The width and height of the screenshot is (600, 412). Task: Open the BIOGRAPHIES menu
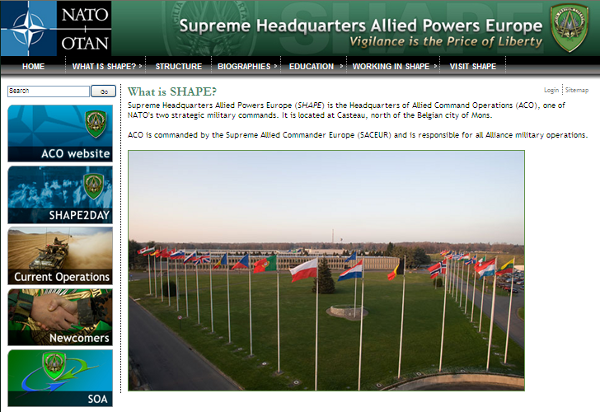(244, 66)
